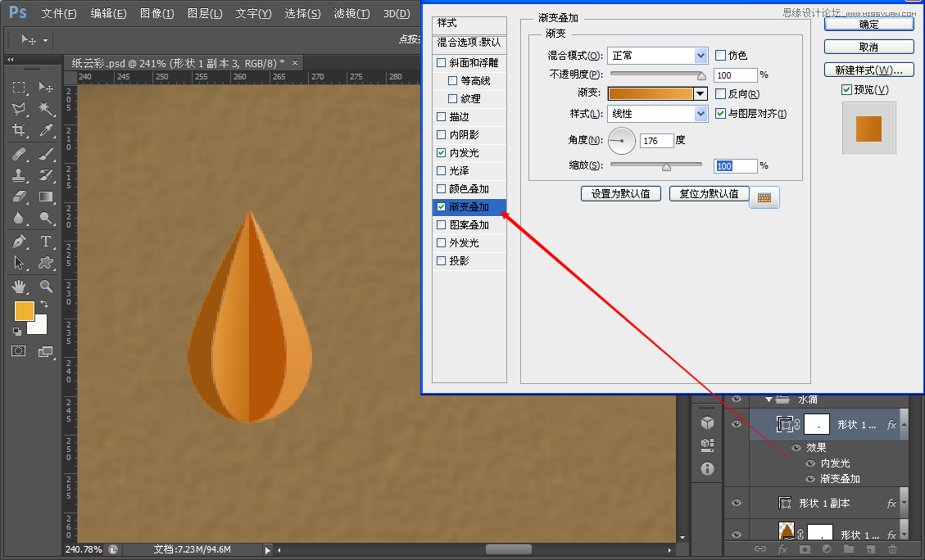The image size is (925, 560).
Task: Select the Zoom magnifier tool
Action: click(46, 287)
